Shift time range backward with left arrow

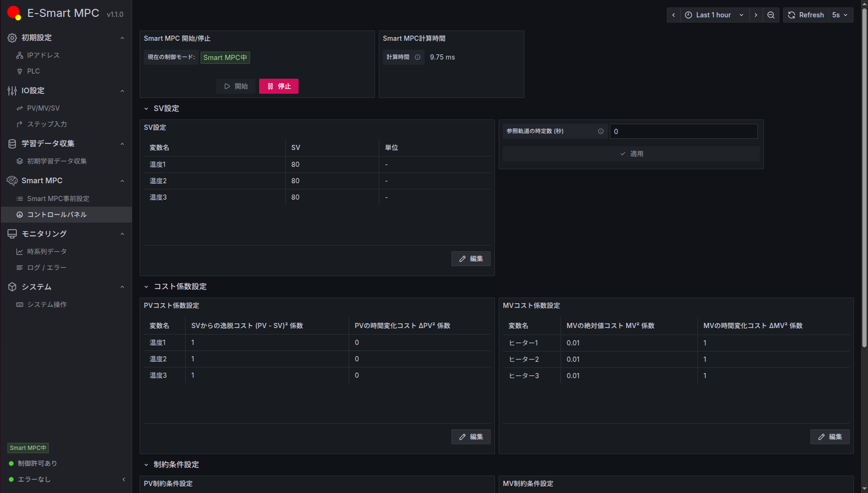pos(673,15)
